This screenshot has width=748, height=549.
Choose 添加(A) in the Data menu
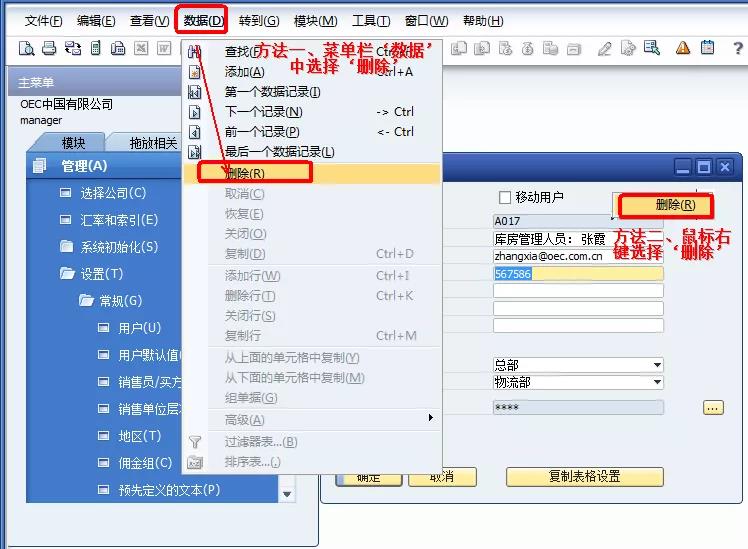[x=312, y=72]
